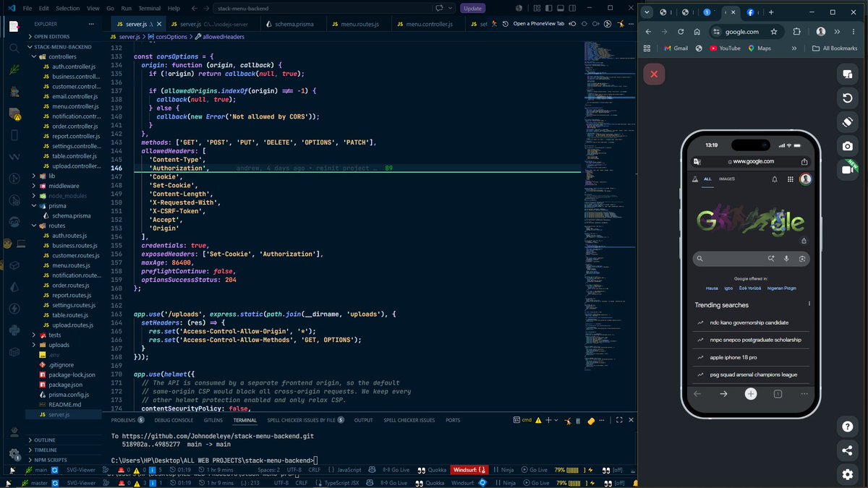Switch to the PORTS panel tab
Screen dimensions: 868x488
click(453, 420)
